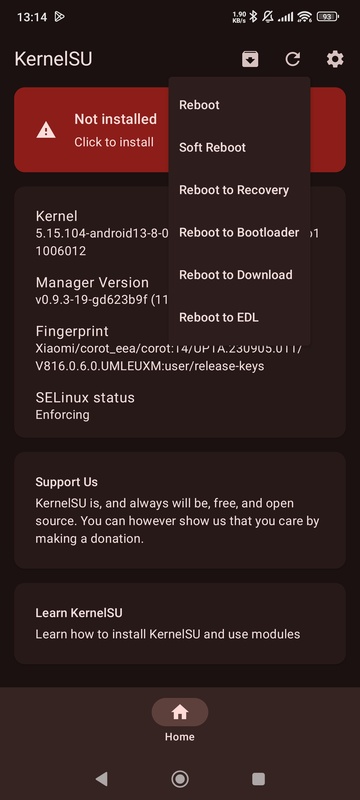The width and height of the screenshot is (360, 800).
Task: Open the Learn KernelSU card
Action: (x=180, y=623)
